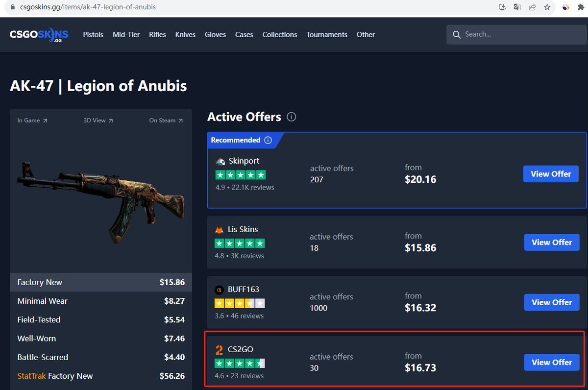This screenshot has width=588, height=390.
Task: Click the CS2GO orange logo icon
Action: [x=220, y=350]
